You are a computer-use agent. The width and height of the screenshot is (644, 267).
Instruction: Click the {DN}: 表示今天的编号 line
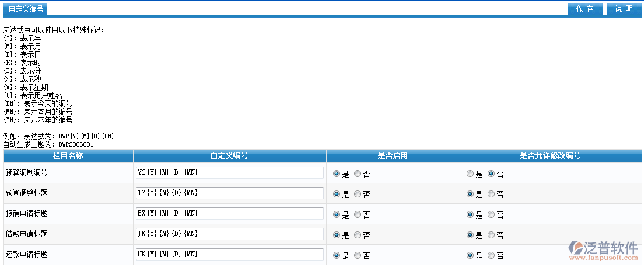[38, 103]
